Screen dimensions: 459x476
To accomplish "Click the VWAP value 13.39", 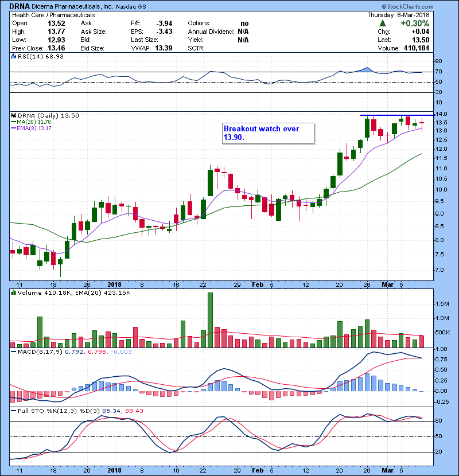I will point(164,48).
